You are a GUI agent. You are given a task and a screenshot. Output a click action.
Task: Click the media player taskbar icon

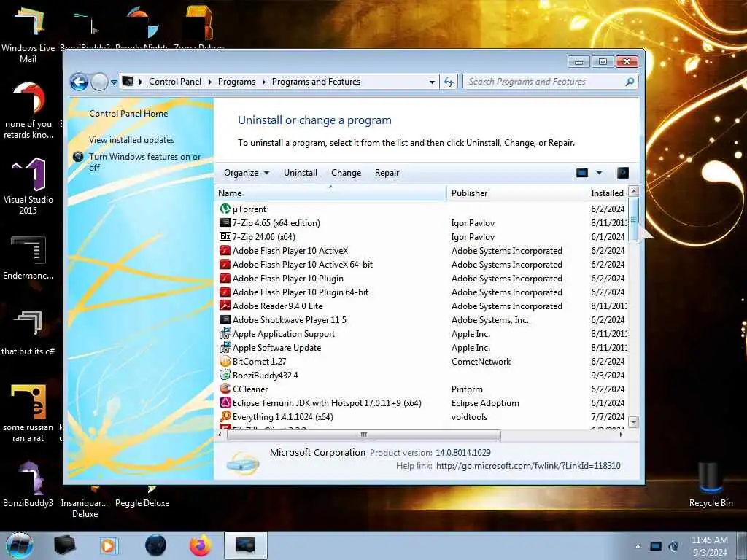pos(108,545)
